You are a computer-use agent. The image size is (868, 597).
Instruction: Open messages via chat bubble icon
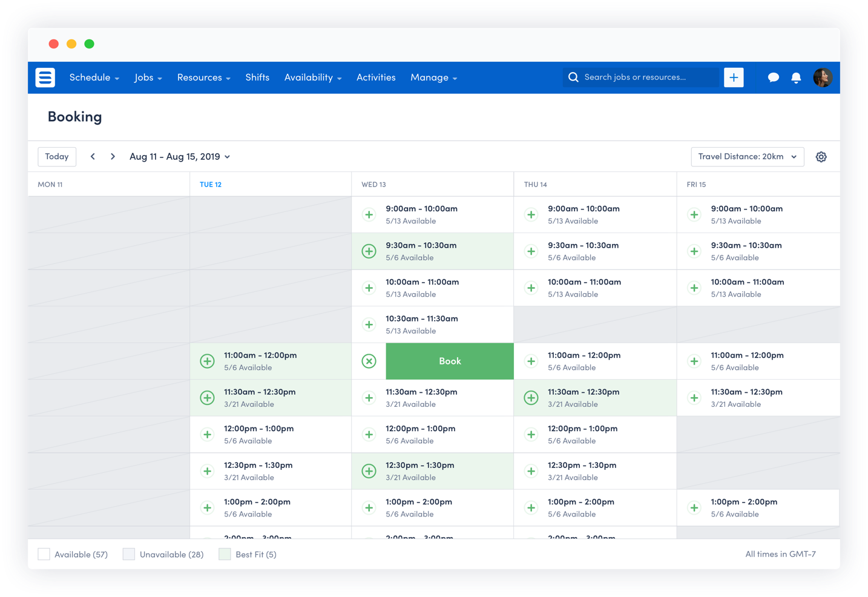774,78
